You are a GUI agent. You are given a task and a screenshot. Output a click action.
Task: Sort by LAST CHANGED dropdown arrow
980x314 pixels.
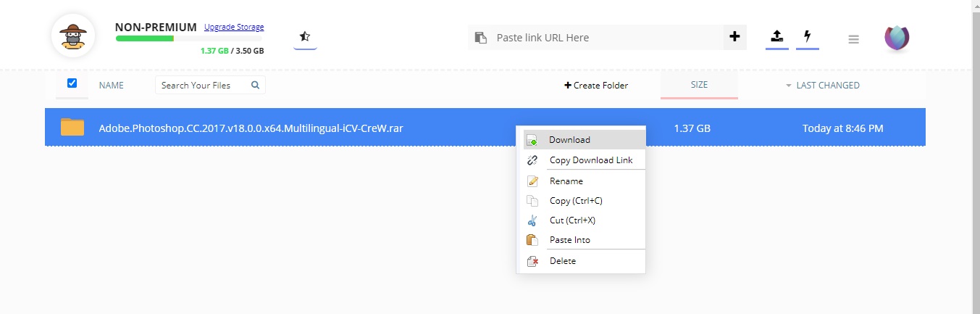coord(789,86)
